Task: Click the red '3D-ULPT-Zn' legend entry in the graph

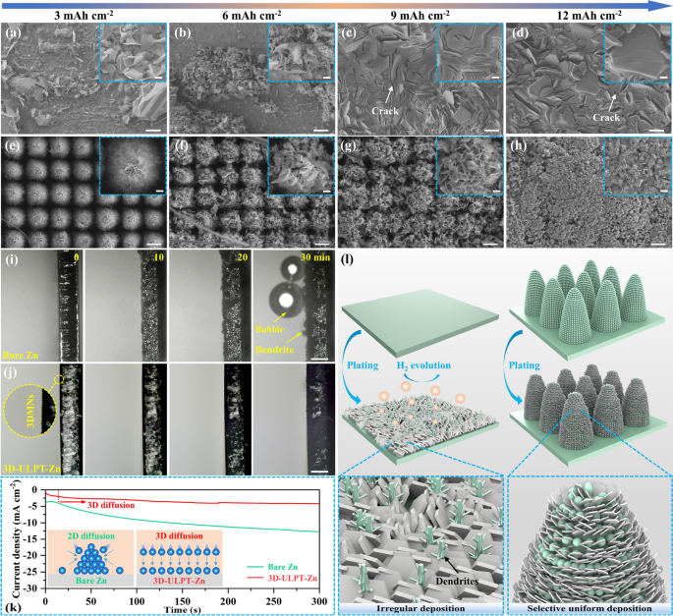Action: pyautogui.click(x=275, y=578)
